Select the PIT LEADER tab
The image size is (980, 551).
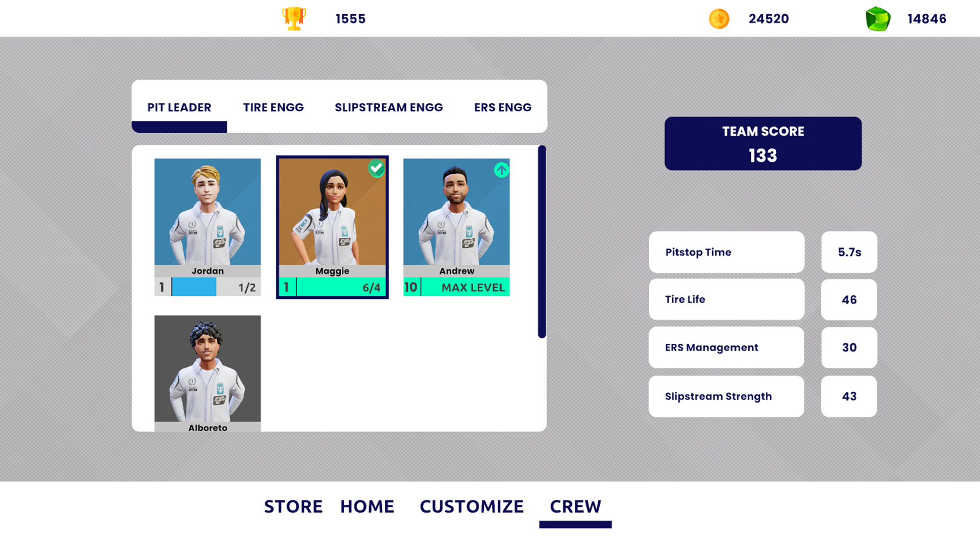click(x=179, y=108)
